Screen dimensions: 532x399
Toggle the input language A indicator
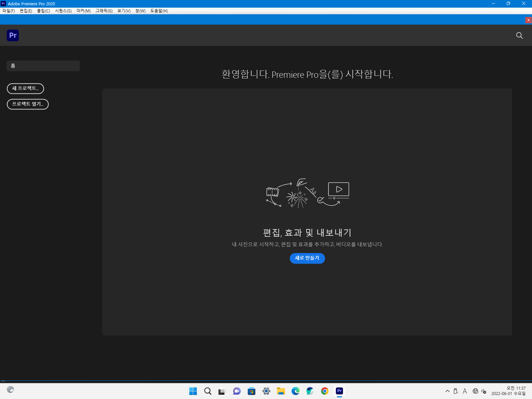click(x=465, y=391)
